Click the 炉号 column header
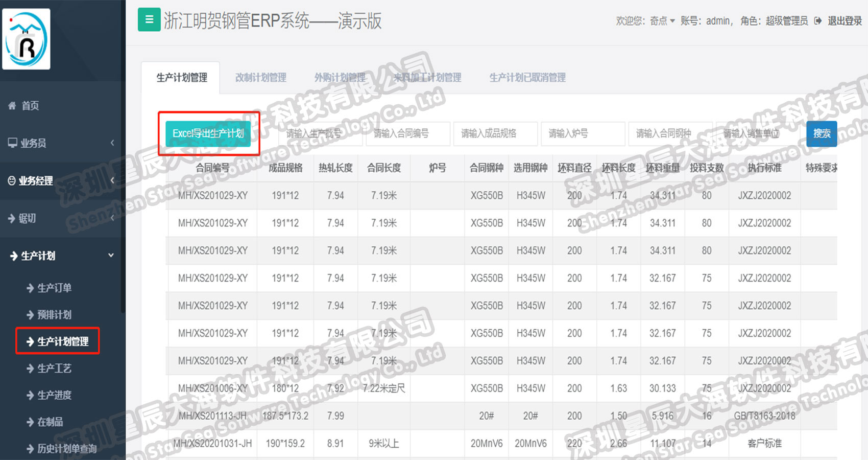This screenshot has height=460, width=868. [x=437, y=168]
